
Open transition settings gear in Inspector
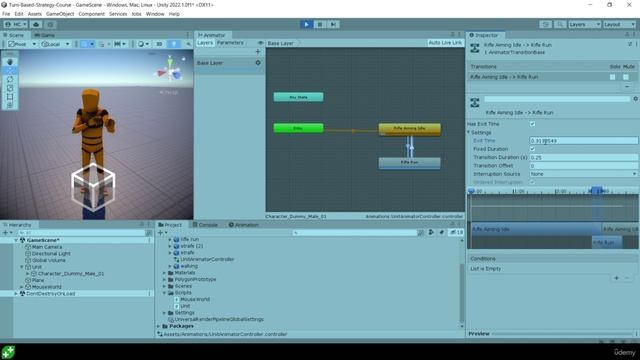pyautogui.click(x=635, y=99)
